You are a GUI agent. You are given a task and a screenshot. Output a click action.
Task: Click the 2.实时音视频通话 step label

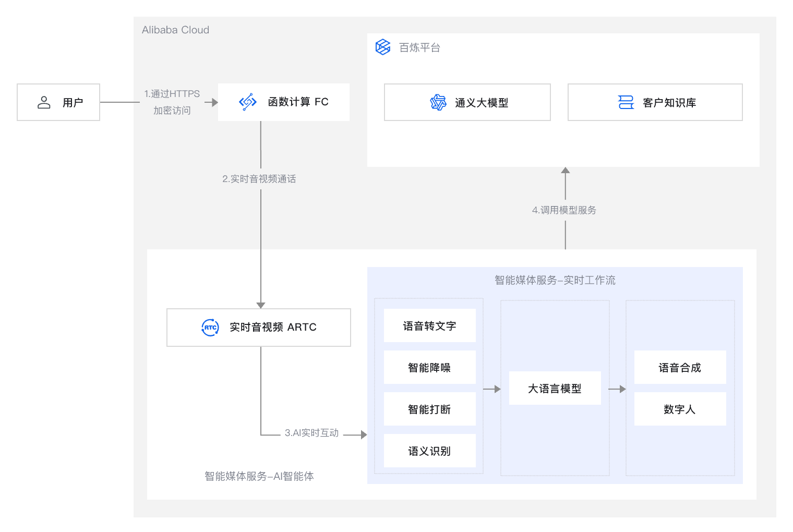point(259,179)
